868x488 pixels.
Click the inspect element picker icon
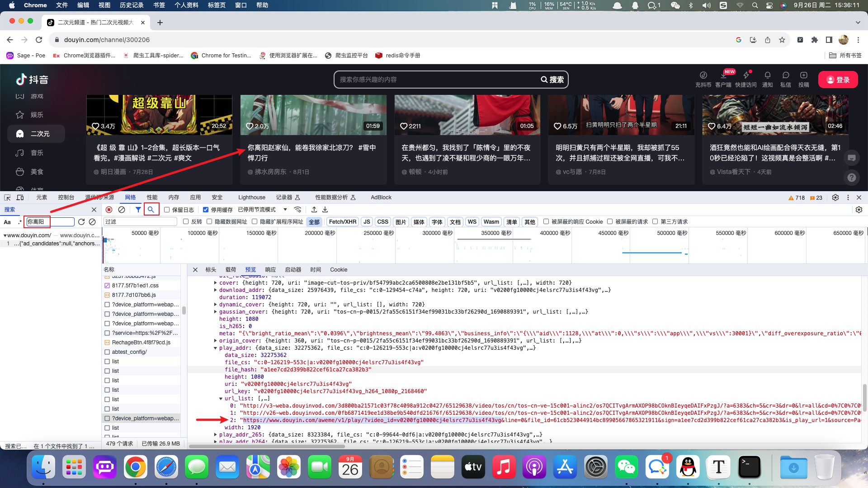7,197
